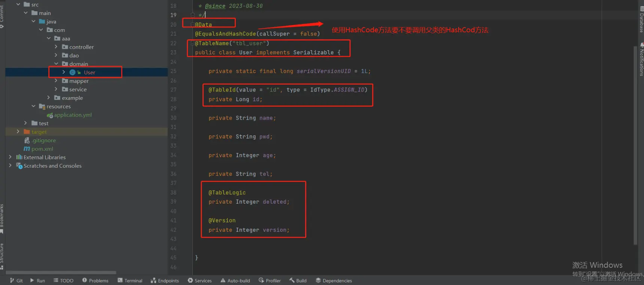Open the Profiler tool window
Image resolution: width=644 pixels, height=285 pixels.
pyautogui.click(x=270, y=280)
